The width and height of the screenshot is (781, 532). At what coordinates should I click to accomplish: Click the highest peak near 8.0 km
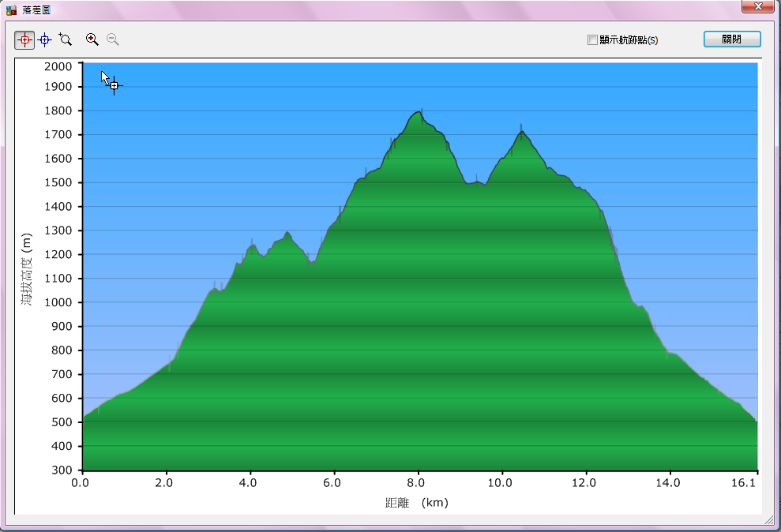pos(419,113)
